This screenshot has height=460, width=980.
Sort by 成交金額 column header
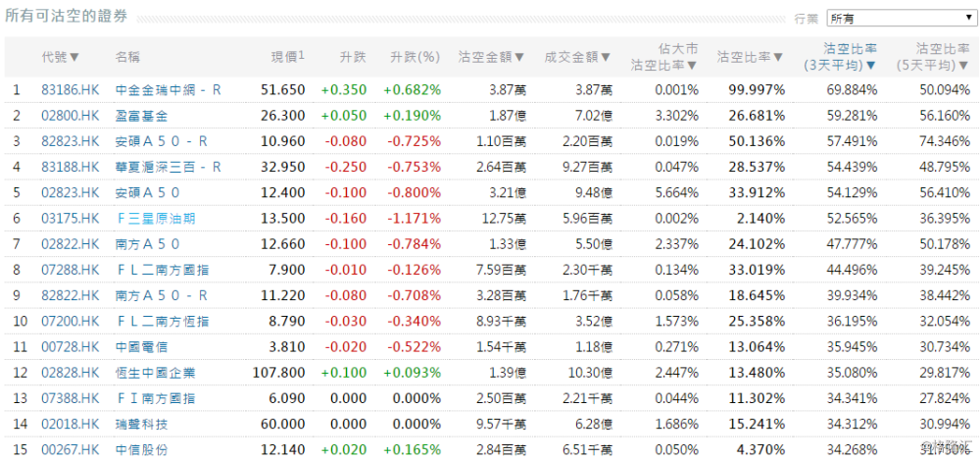tap(577, 57)
